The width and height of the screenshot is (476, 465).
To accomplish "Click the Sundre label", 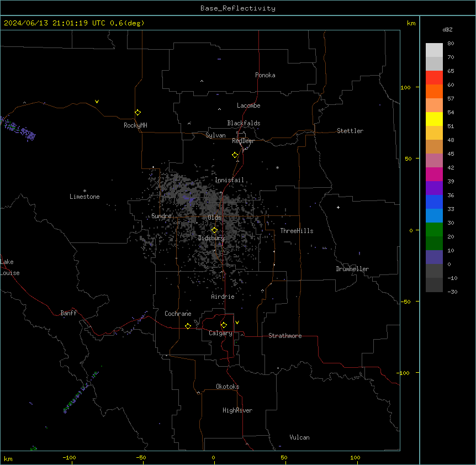I will [x=161, y=216].
